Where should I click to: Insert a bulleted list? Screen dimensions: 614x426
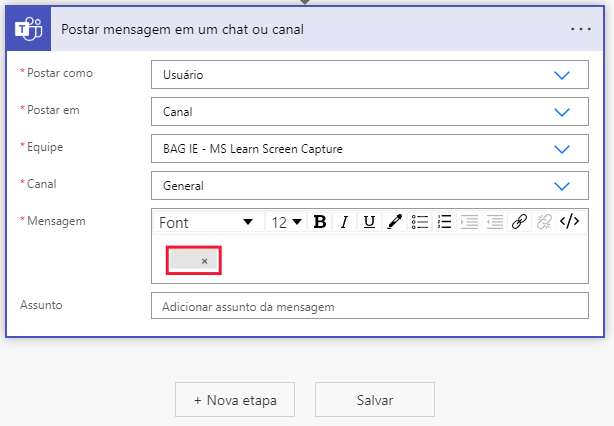pos(419,222)
